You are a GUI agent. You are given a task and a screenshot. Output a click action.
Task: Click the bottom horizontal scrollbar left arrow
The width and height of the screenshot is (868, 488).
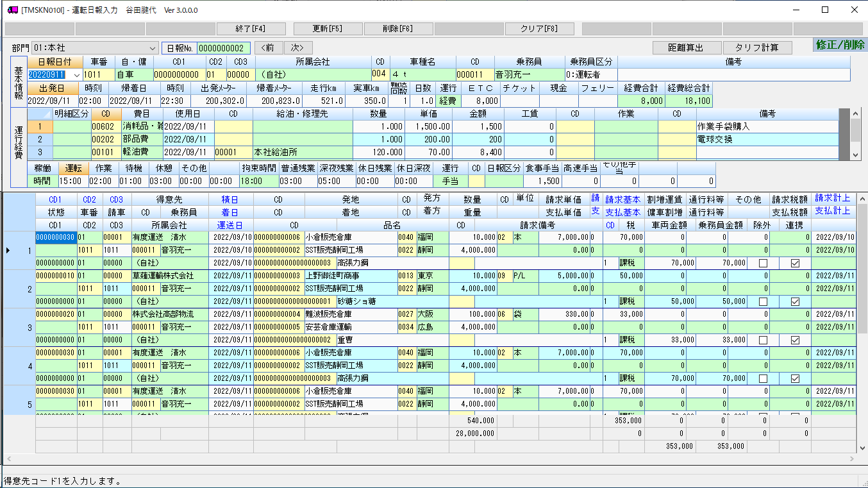click(8, 460)
